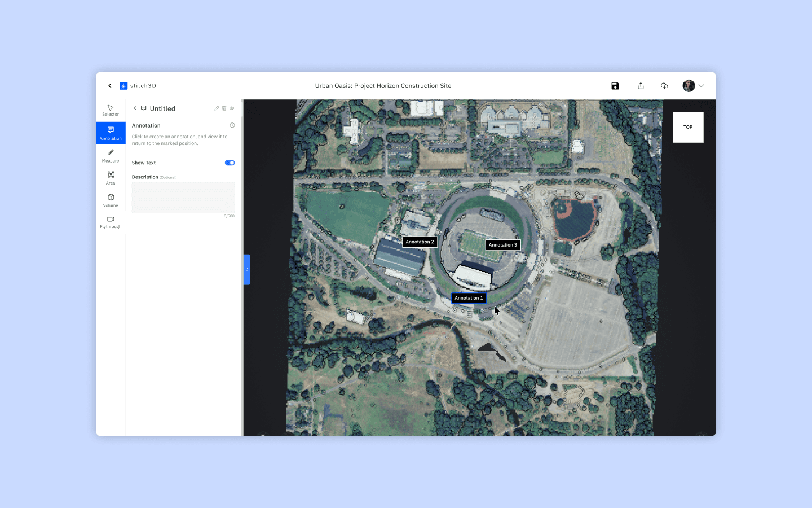The width and height of the screenshot is (812, 508).
Task: Click the project title text
Action: [x=383, y=86]
